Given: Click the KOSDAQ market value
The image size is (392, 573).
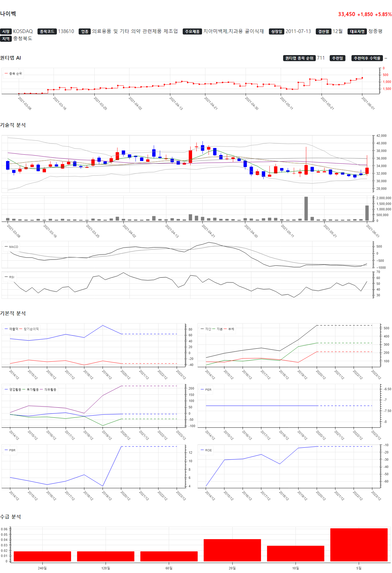Looking at the screenshot, I should (23, 31).
